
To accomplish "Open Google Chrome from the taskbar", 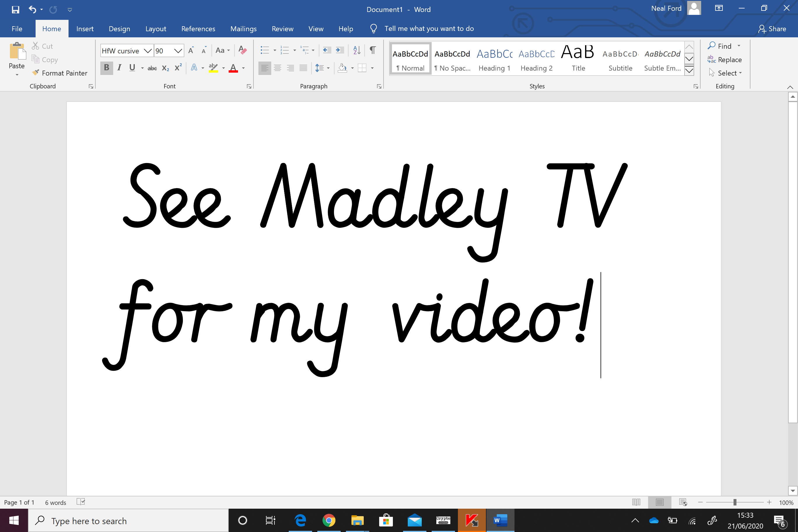I will (x=328, y=520).
